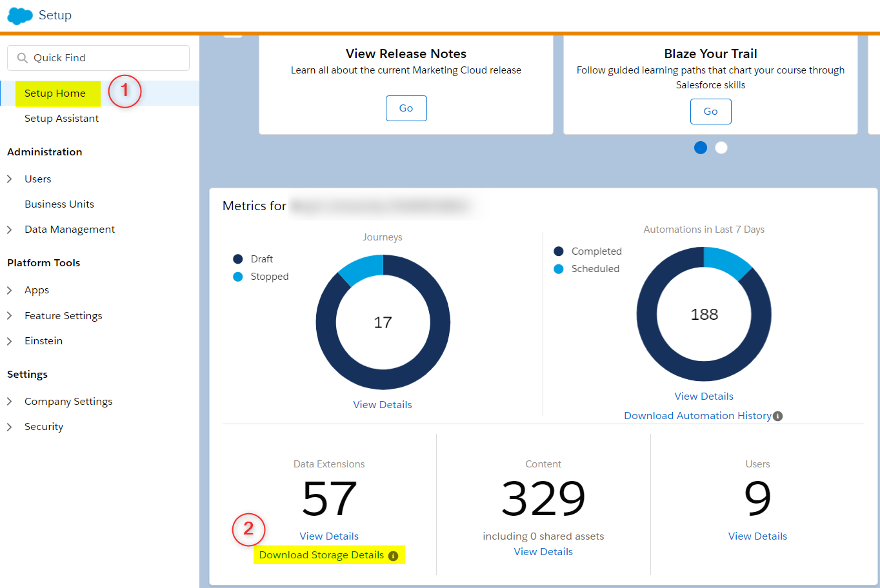
Task: Open the Security sidebar item
Action: point(44,427)
